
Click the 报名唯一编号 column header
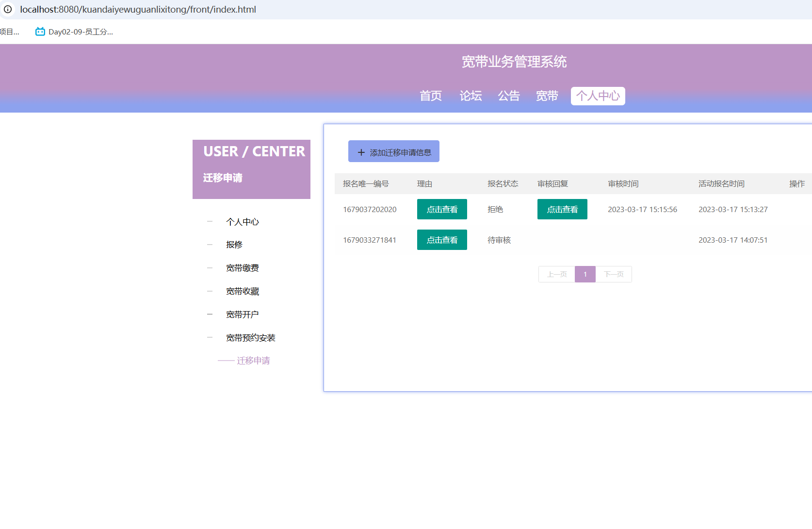coord(366,184)
